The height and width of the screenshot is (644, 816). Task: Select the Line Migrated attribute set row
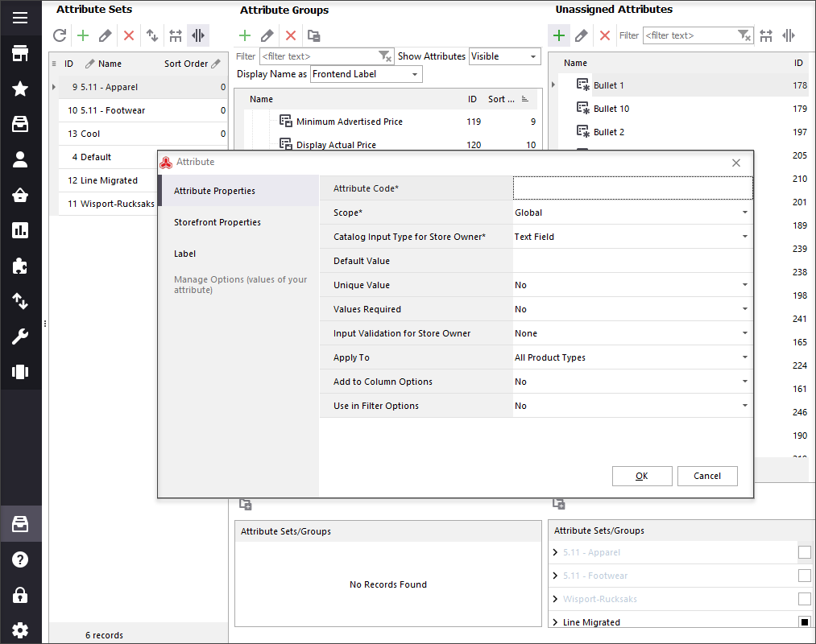click(108, 180)
